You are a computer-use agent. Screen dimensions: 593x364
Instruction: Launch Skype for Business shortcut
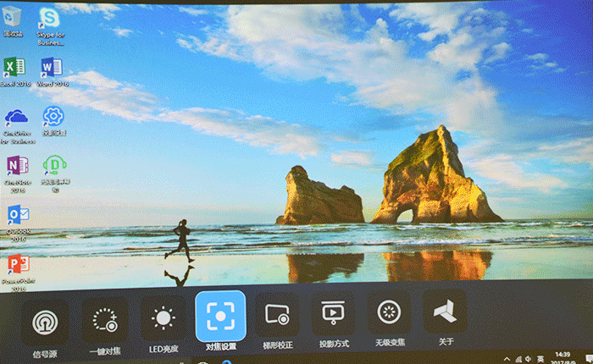pos(51,19)
